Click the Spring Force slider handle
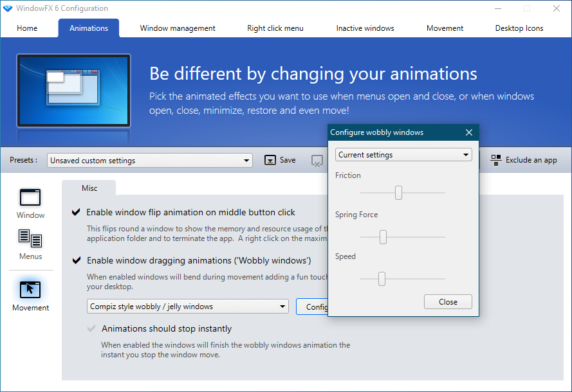The height and width of the screenshot is (392, 572). (383, 237)
